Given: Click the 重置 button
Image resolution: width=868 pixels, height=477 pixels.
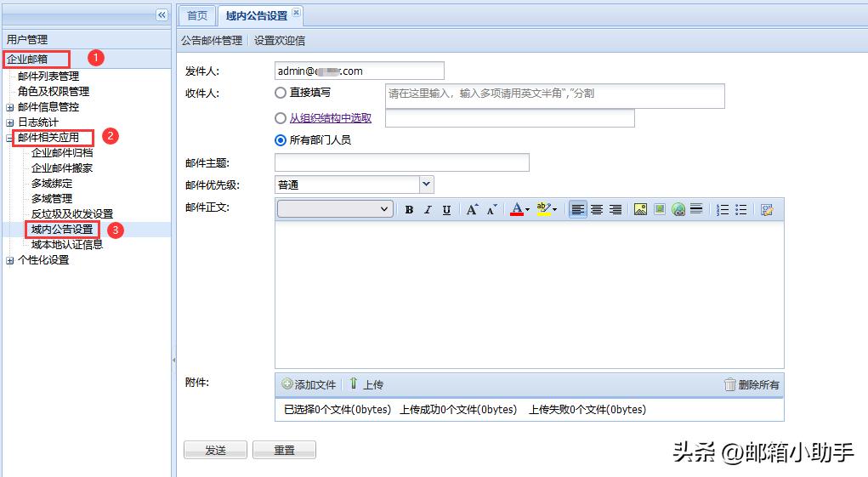Looking at the screenshot, I should pos(284,450).
